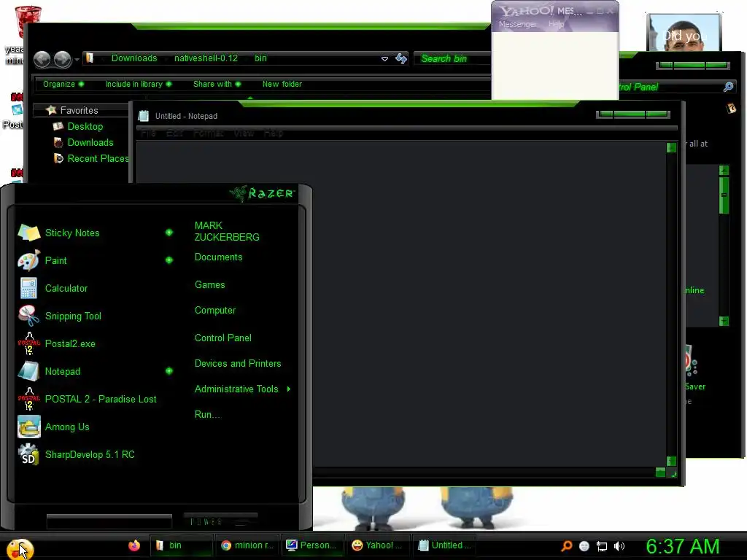Open the Organize dropdown in Explorer
Image resolution: width=747 pixels, height=560 pixels.
click(x=63, y=84)
